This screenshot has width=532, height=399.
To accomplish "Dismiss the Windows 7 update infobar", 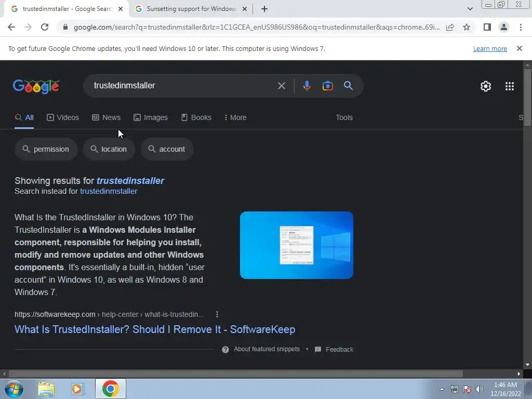I will 519,48.
